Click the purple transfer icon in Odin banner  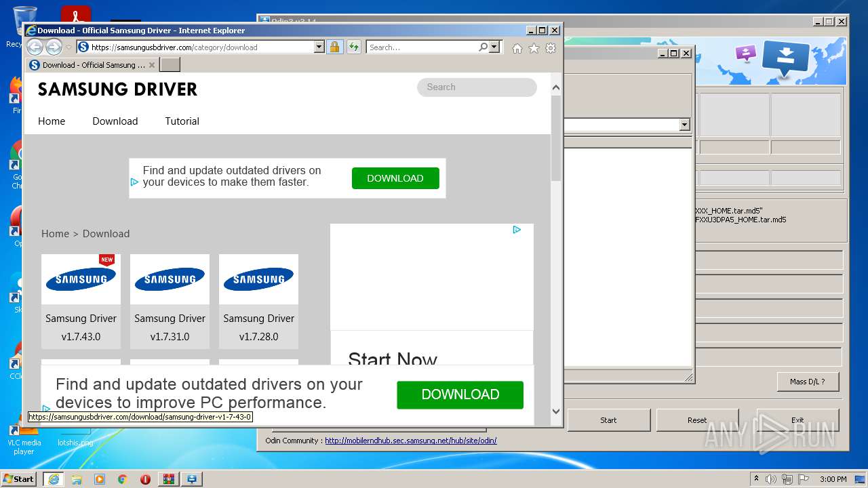(x=745, y=53)
